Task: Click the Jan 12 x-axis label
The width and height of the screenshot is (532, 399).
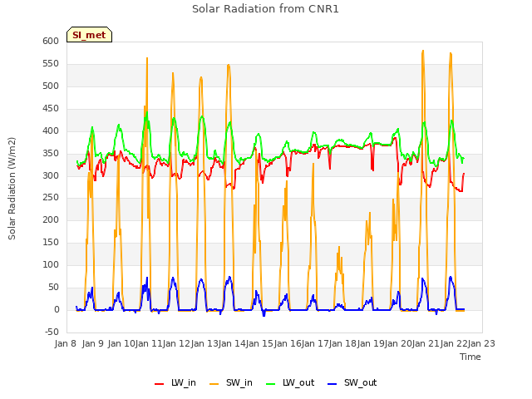Action: pos(176,343)
